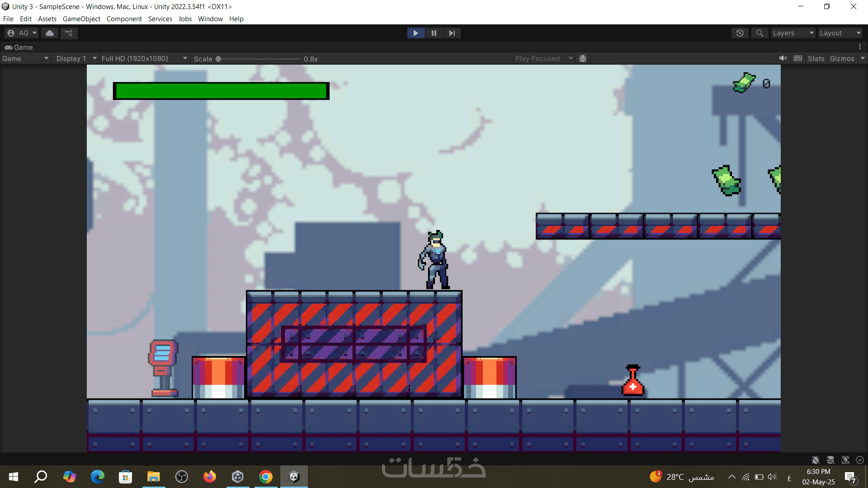Click the Step frame button

pos(452,33)
